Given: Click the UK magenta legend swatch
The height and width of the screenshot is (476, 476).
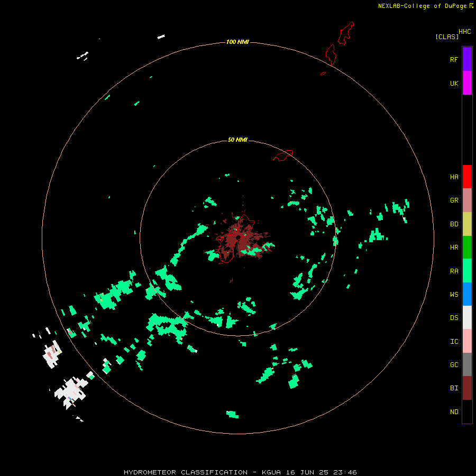Looking at the screenshot, I should pos(467,83).
